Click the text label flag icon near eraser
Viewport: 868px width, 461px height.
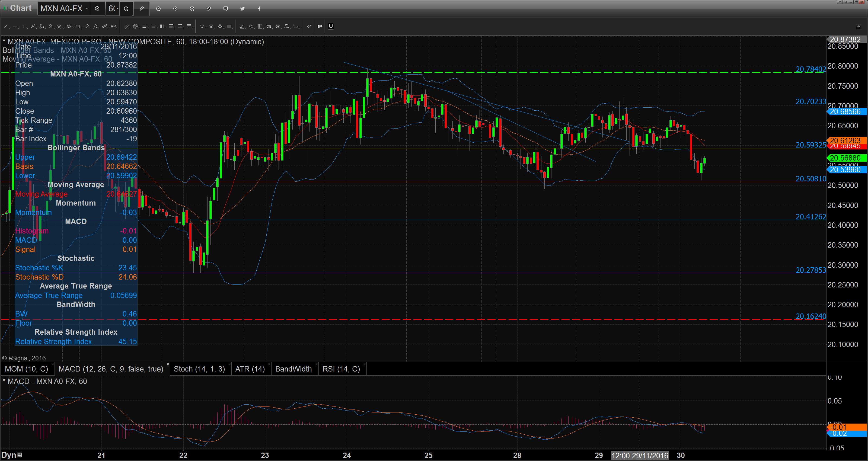tap(320, 26)
